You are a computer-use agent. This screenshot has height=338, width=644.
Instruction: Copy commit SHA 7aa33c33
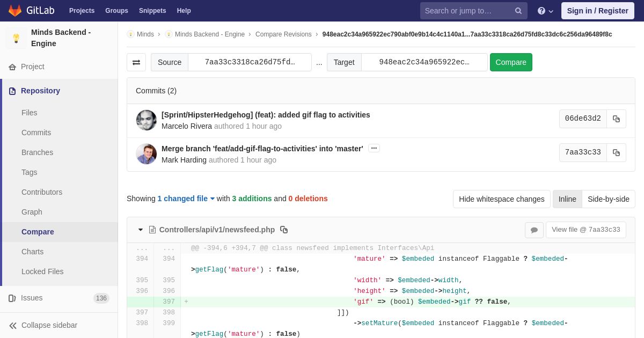(616, 153)
